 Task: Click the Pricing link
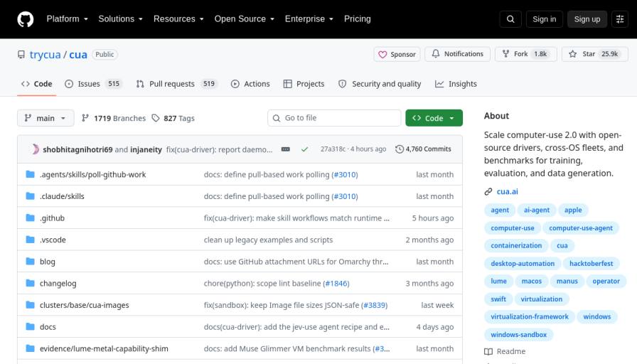358,19
